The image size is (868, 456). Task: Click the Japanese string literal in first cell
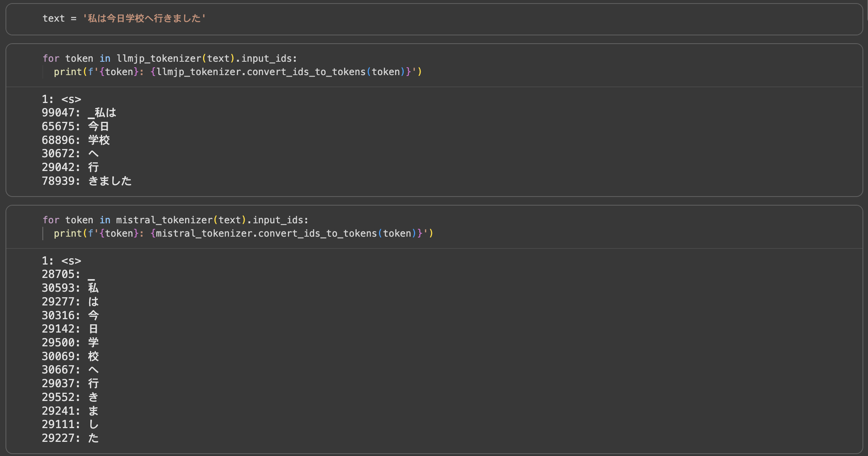click(x=144, y=18)
